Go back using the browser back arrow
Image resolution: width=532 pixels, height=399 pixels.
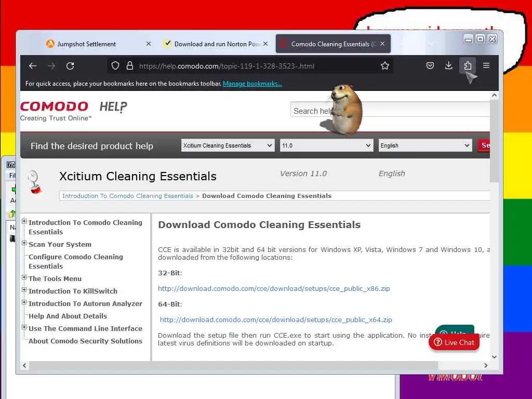click(x=33, y=66)
